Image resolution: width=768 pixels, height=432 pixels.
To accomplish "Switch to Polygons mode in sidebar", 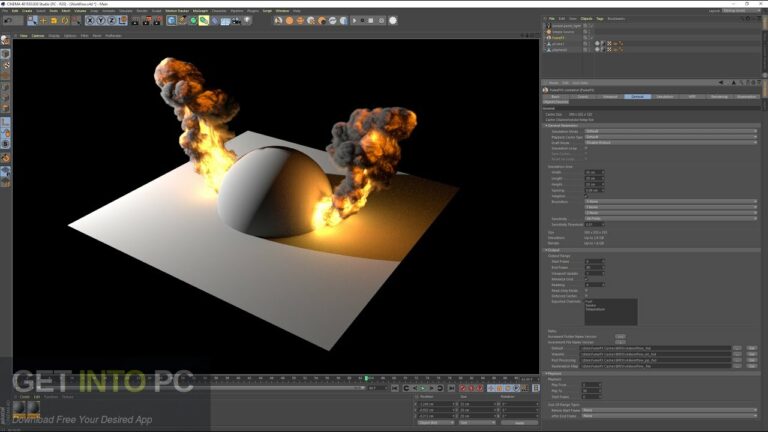I will click(x=5, y=109).
